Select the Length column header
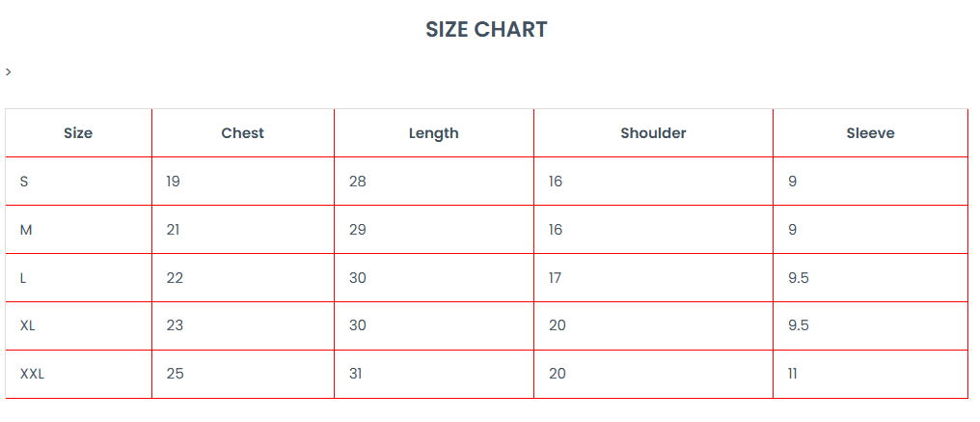The height and width of the screenshot is (422, 980). pos(433,133)
